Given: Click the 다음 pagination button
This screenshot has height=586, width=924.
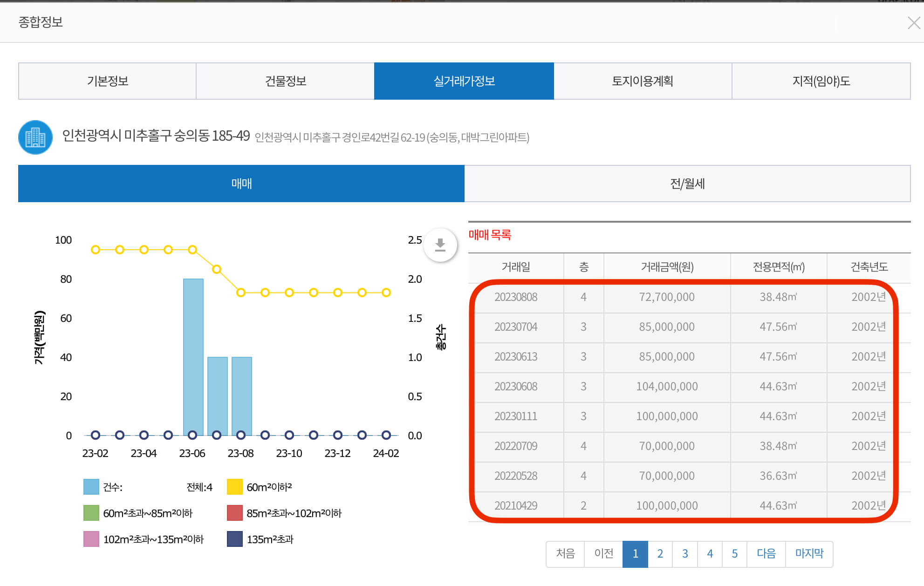Looking at the screenshot, I should tap(766, 553).
